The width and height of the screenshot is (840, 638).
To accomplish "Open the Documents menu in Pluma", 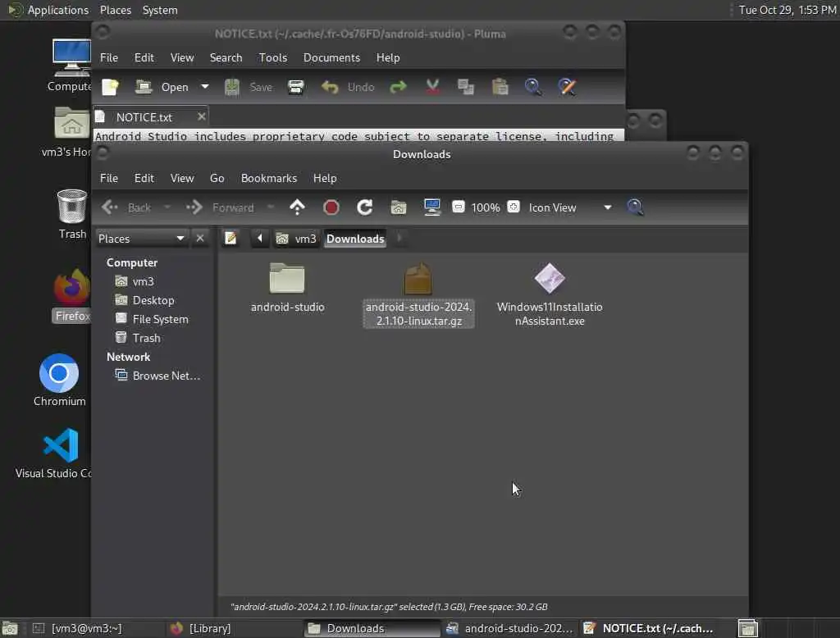I will pos(331,57).
